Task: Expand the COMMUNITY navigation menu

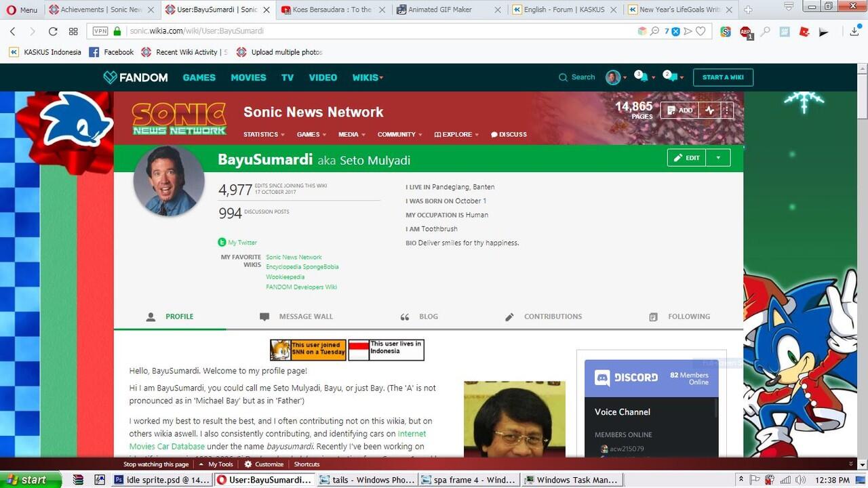Action: 399,134
